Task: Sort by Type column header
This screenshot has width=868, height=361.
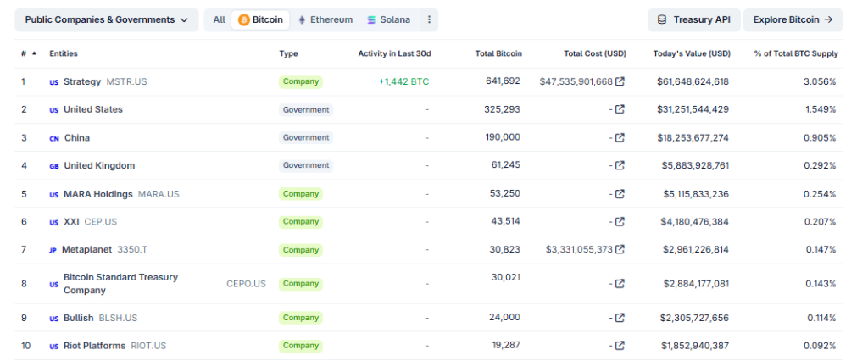Action: (x=288, y=53)
